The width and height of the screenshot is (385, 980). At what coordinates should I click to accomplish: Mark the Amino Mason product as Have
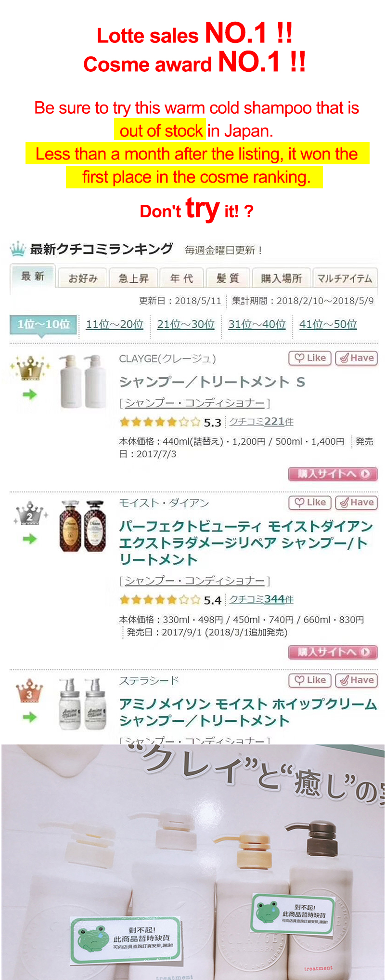coord(356,680)
